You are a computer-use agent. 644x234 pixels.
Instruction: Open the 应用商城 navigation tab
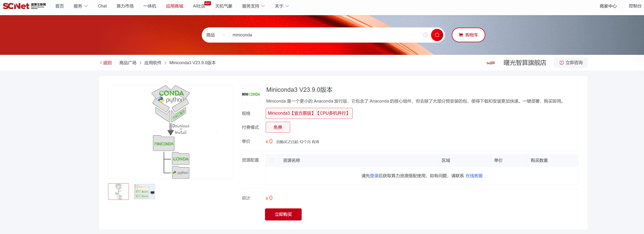[x=174, y=6]
